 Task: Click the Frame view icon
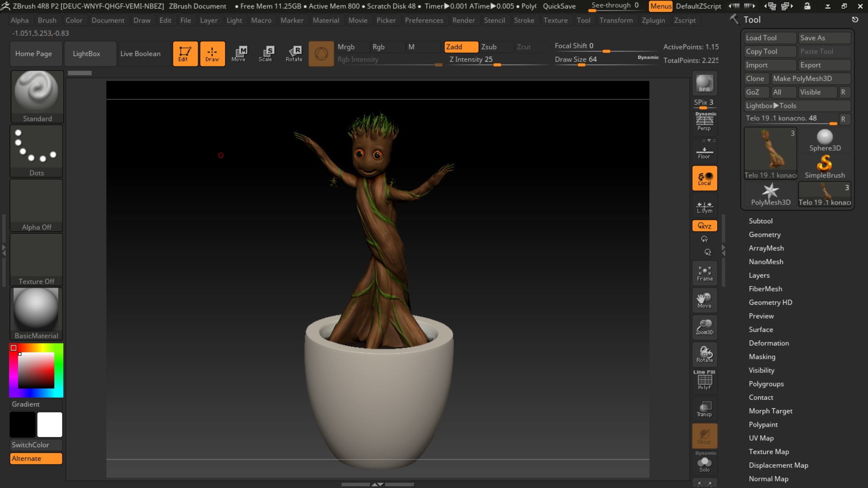click(704, 273)
